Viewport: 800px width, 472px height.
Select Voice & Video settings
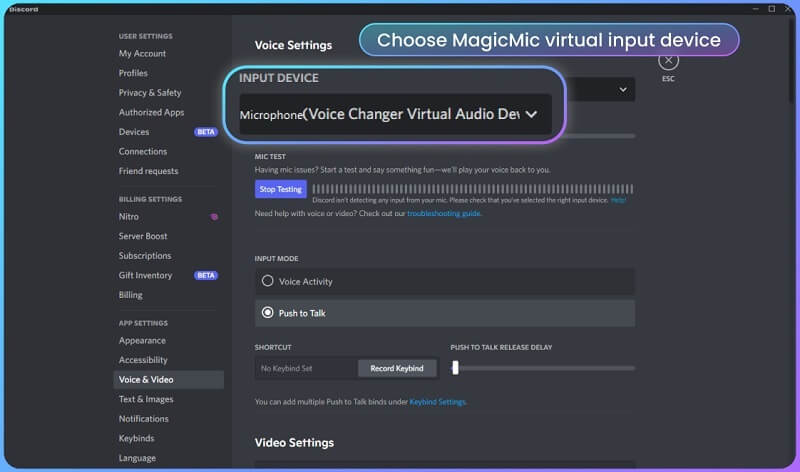coord(168,380)
